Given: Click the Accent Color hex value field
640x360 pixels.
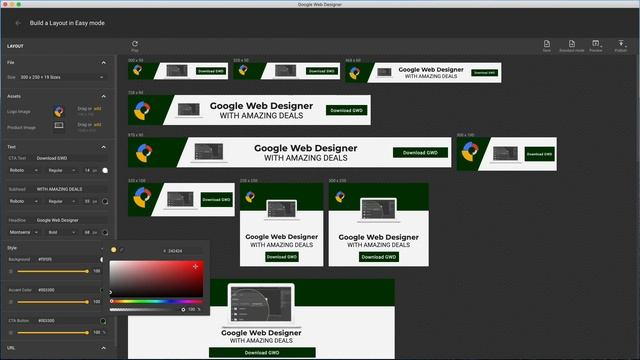Looking at the screenshot, I should [x=67, y=290].
